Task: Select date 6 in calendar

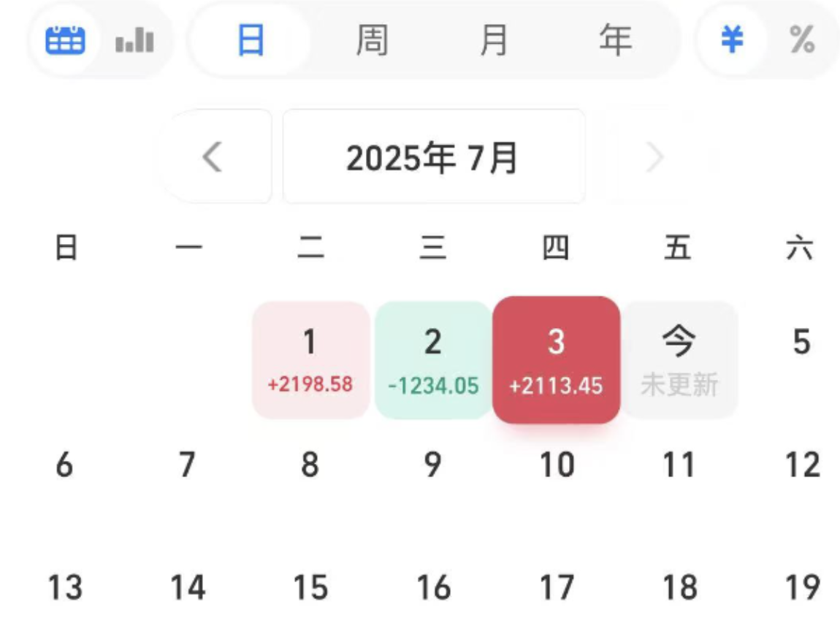Action: click(64, 465)
